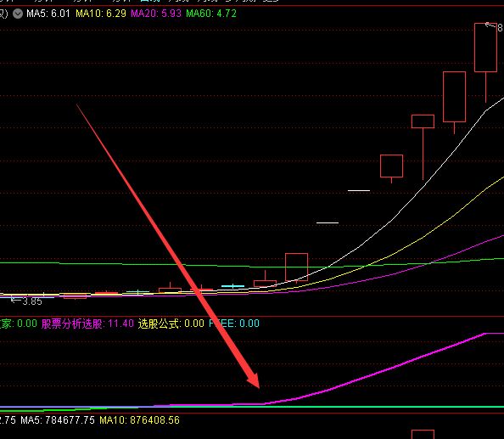504x439 pixels.
Task: Select the red candle crossing the green MA60 line
Action: pyautogui.click(x=296, y=267)
